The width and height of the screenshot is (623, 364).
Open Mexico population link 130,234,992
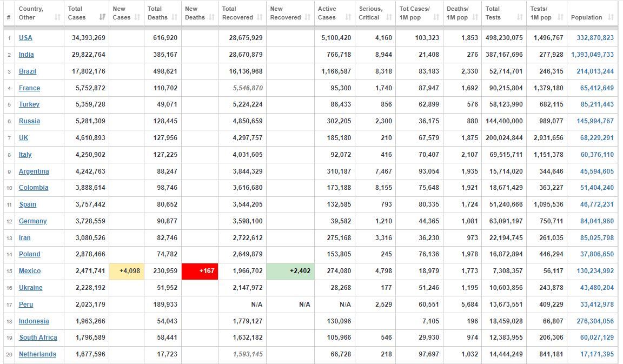pyautogui.click(x=595, y=270)
